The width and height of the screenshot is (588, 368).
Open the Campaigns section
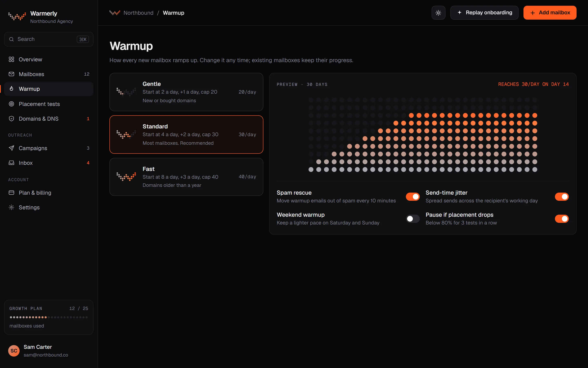coord(49,148)
